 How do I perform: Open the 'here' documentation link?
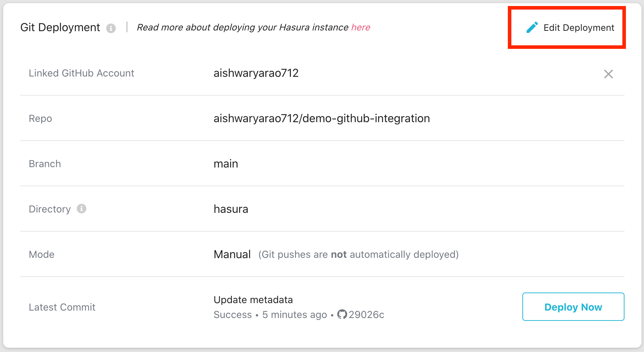click(x=361, y=27)
